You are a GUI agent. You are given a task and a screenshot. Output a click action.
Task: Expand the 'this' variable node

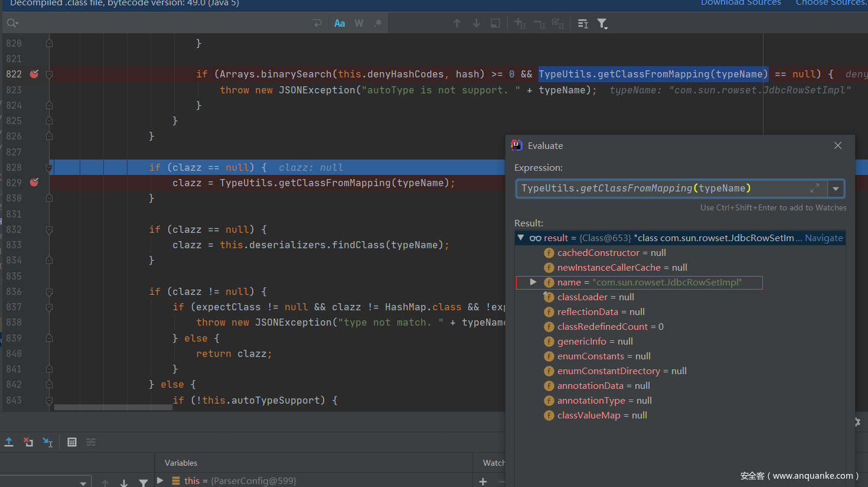160,480
